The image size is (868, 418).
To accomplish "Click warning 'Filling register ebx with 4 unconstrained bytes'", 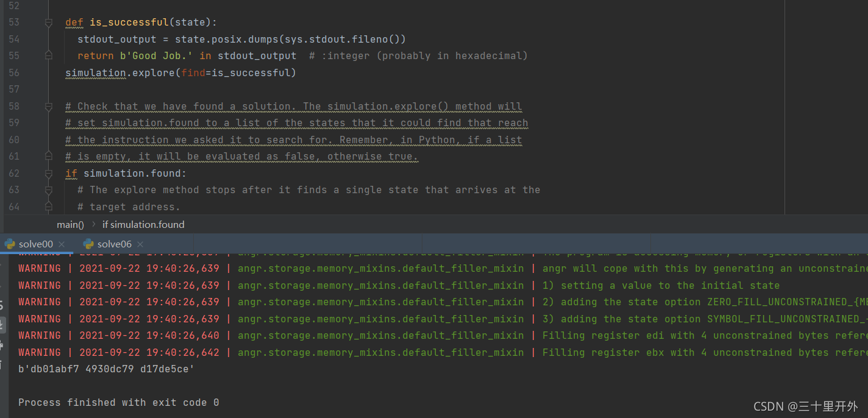I will [x=705, y=352].
